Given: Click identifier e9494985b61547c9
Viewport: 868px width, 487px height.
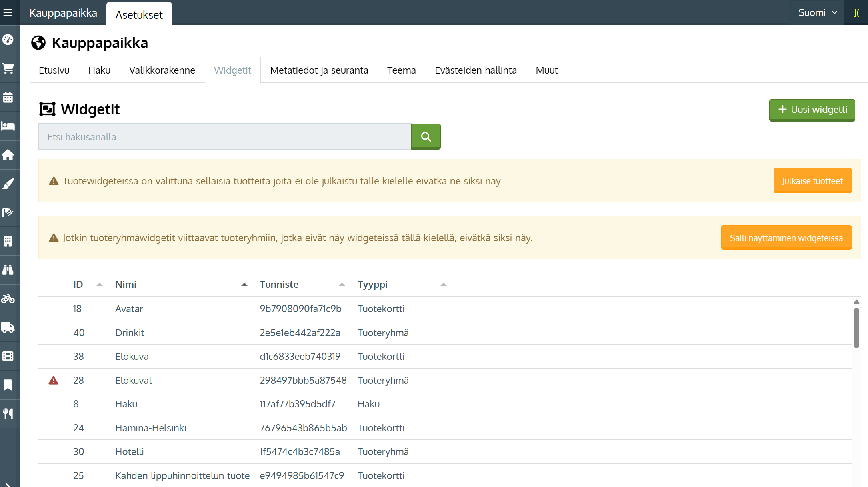Looking at the screenshot, I should coord(302,475).
